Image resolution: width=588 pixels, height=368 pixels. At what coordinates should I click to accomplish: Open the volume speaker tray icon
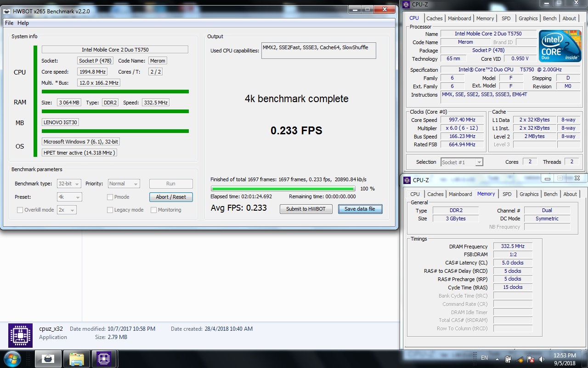pyautogui.click(x=542, y=359)
